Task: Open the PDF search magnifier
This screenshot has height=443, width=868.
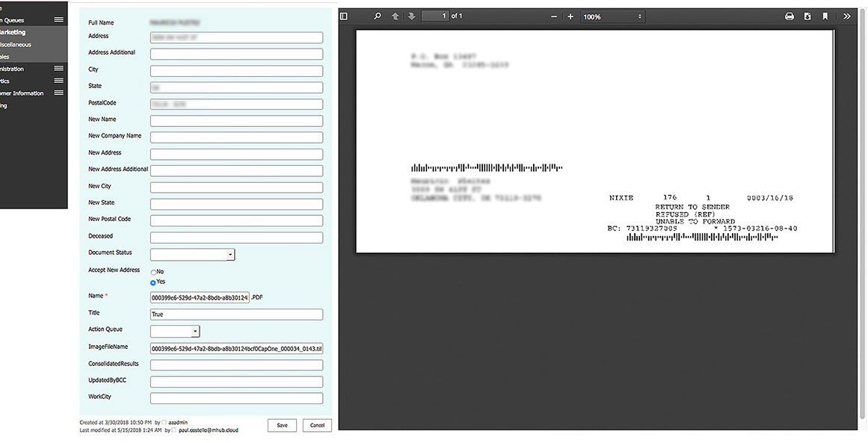Action: pyautogui.click(x=378, y=16)
